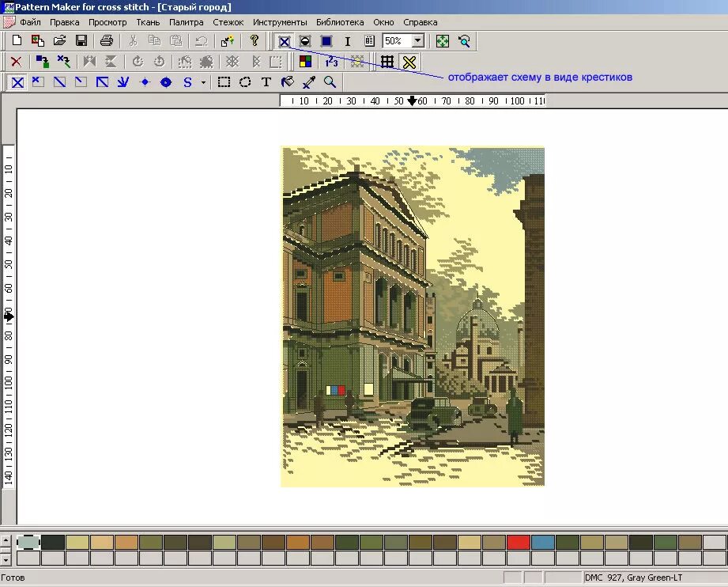Image resolution: width=728 pixels, height=587 pixels.
Task: Toggle solid color blocks view mode
Action: tap(326, 41)
